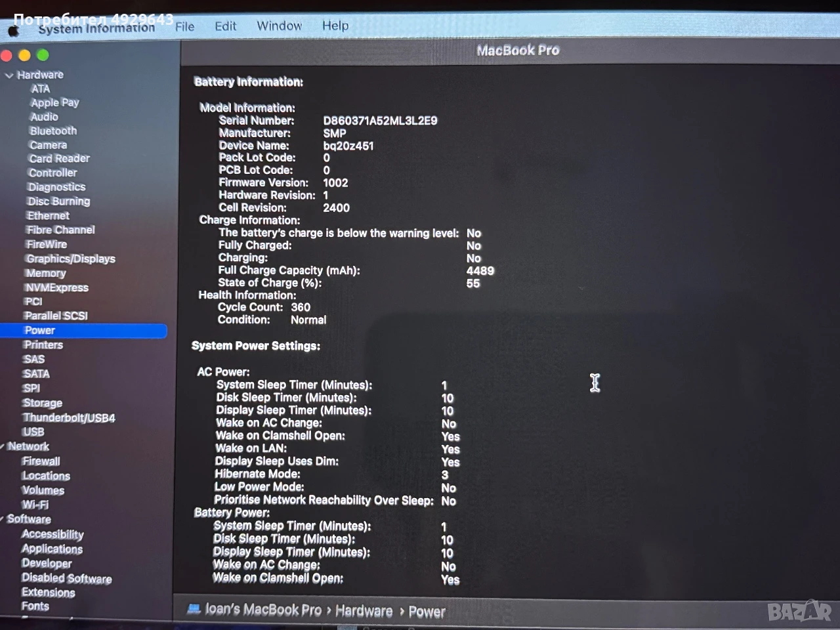Select Bluetooth in the sidebar

[x=53, y=131]
